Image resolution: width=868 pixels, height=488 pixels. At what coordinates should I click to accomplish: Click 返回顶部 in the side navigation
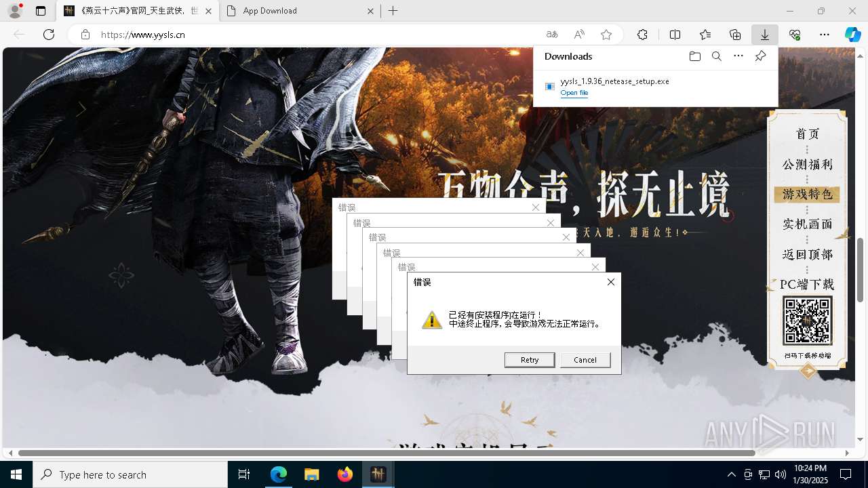(807, 255)
